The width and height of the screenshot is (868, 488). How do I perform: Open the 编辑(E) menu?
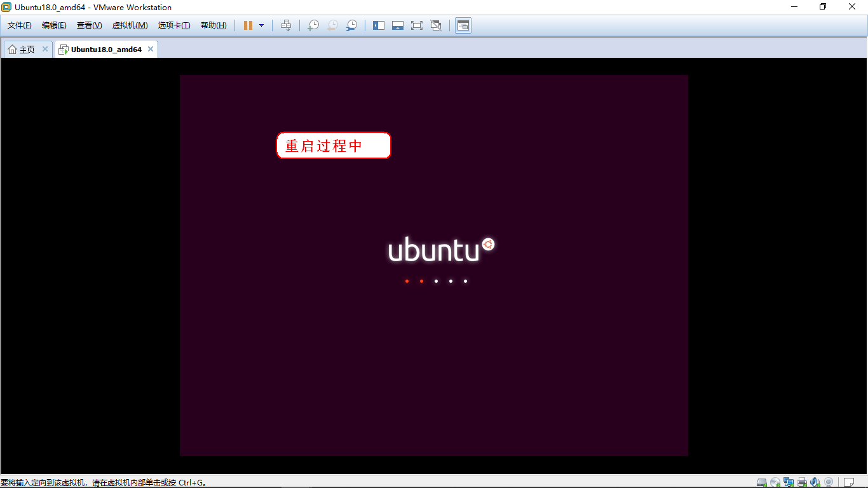click(x=54, y=25)
